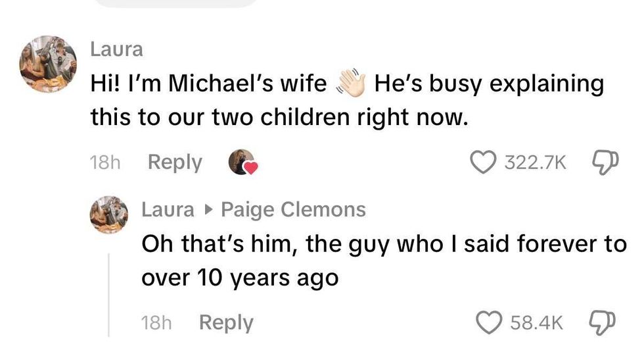Dislike Laura's top comment

pos(603,163)
